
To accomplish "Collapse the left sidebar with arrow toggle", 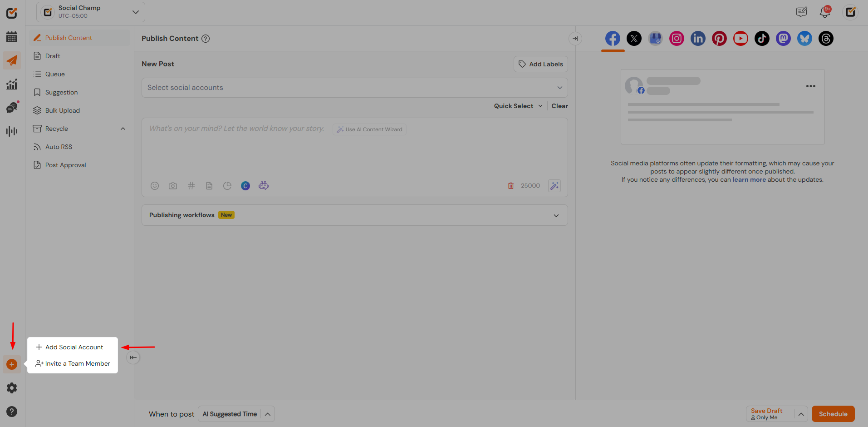I will 133,357.
